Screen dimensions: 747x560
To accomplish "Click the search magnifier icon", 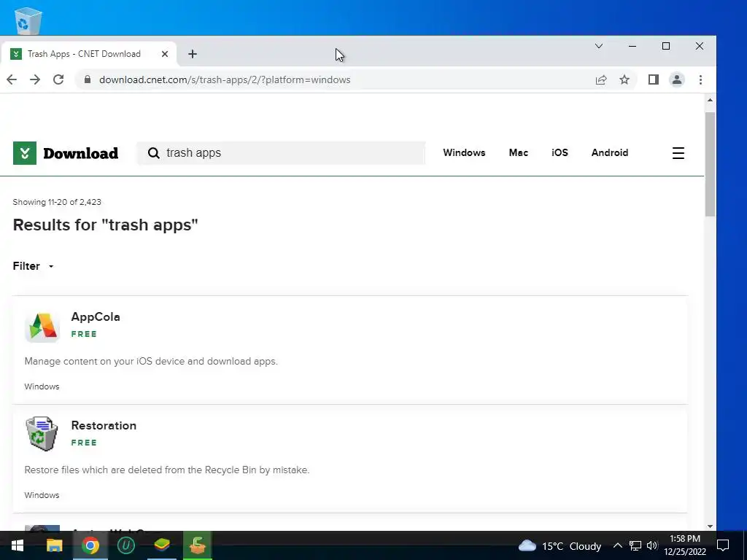I will [x=153, y=153].
